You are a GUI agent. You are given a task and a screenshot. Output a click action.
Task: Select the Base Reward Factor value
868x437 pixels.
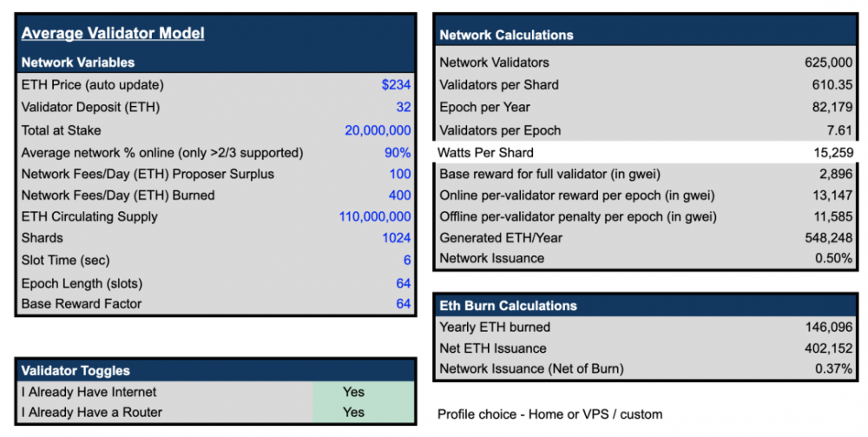pyautogui.click(x=403, y=304)
